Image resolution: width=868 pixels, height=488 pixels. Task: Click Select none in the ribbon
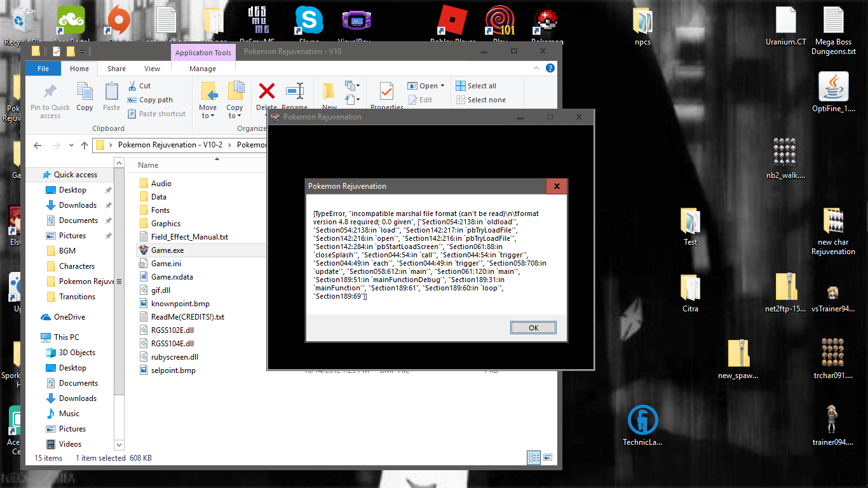point(481,100)
